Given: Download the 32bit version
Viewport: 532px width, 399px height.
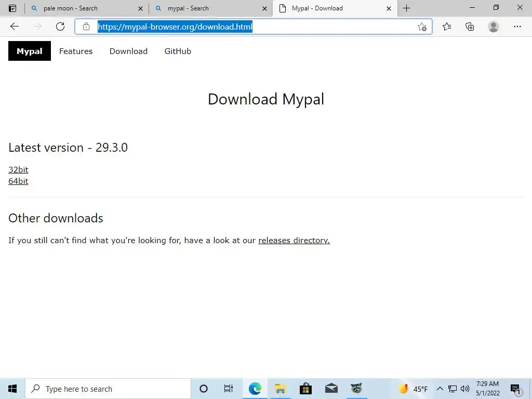Looking at the screenshot, I should (x=18, y=170).
